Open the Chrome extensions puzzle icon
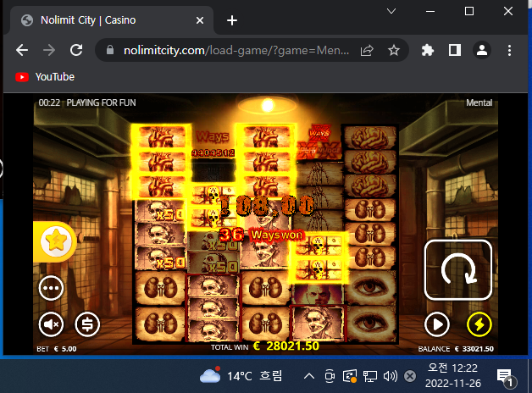 pyautogui.click(x=427, y=51)
